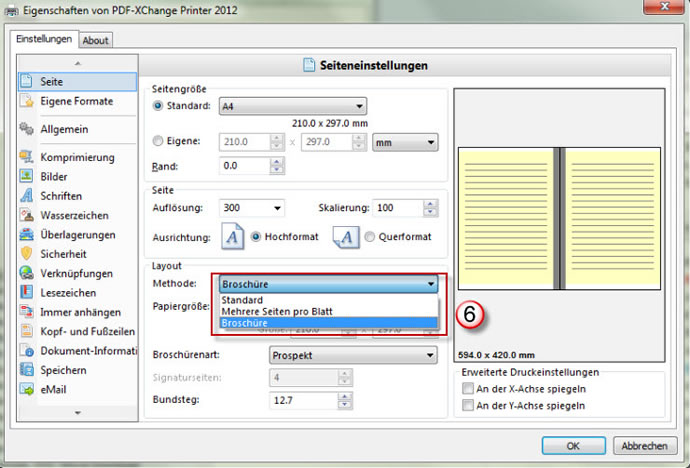Open the Speichern settings entry
Viewport: 690px width, 468px height.
point(77,370)
